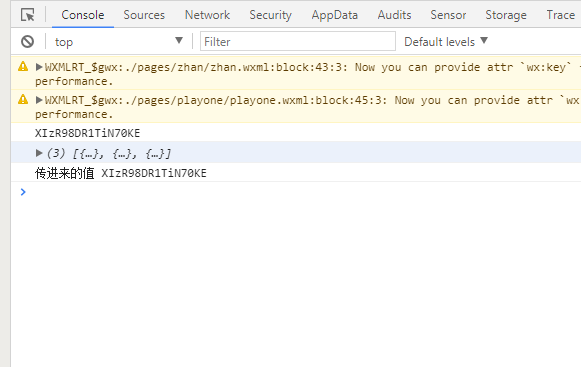Click the second yellow warning triangle icon
The height and width of the screenshot is (367, 581).
point(23,99)
